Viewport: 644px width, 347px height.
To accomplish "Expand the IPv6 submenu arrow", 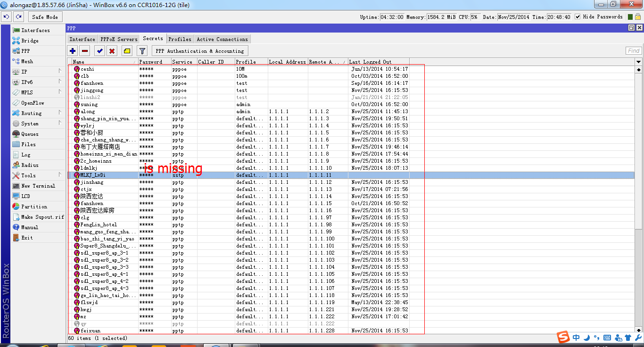I will point(60,82).
